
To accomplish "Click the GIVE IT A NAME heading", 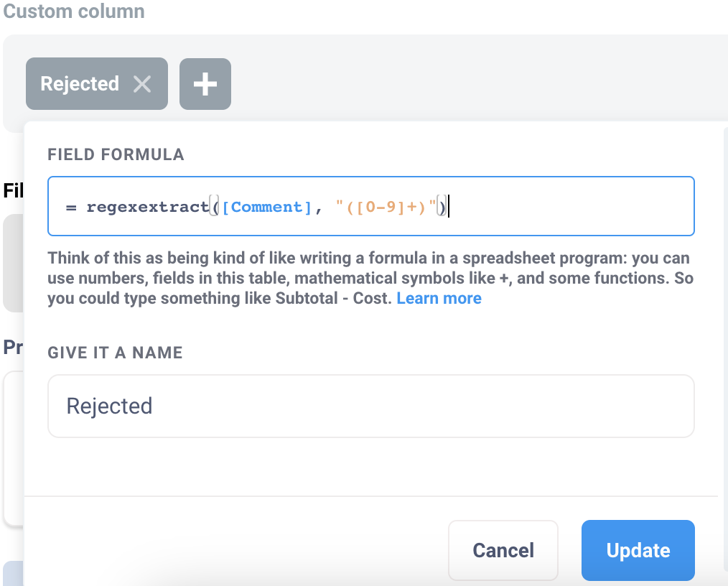I will coord(115,353).
